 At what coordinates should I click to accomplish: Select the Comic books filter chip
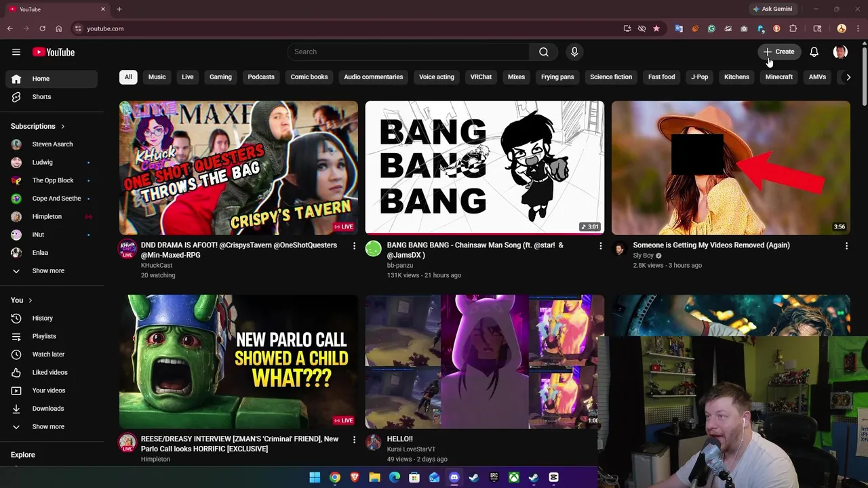click(309, 77)
